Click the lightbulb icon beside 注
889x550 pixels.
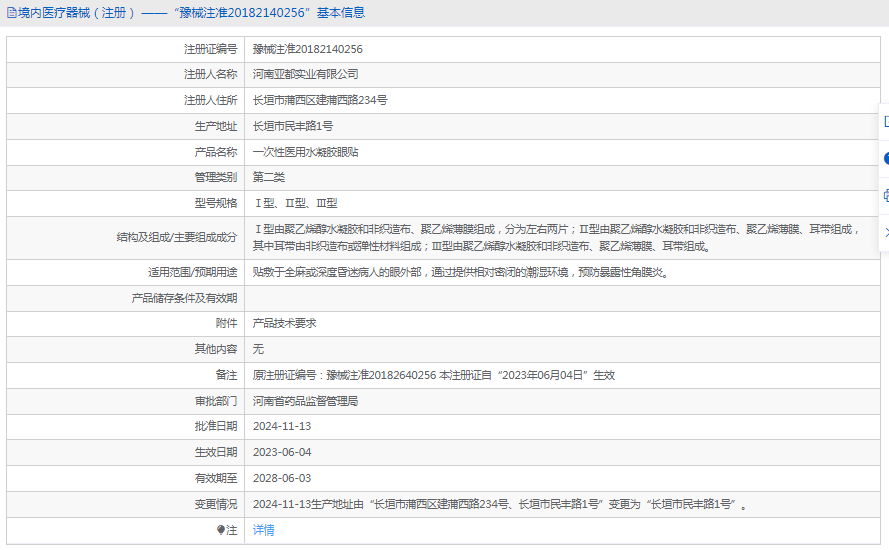click(x=221, y=531)
